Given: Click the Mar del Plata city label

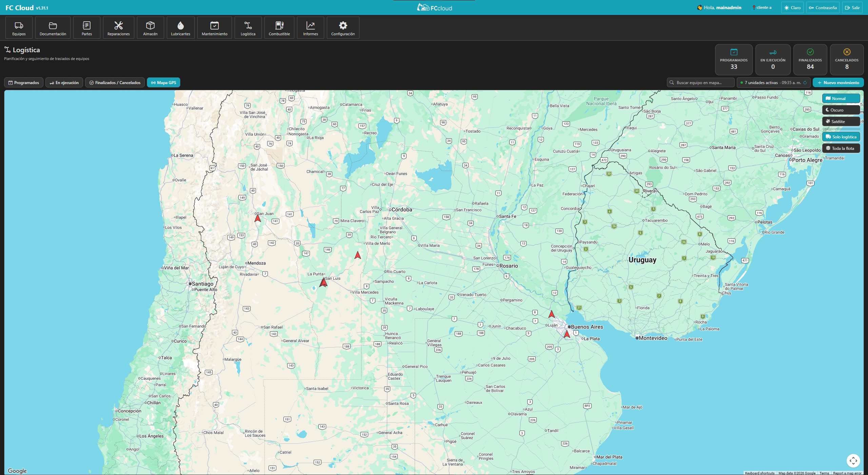Looking at the screenshot, I should [609, 457].
